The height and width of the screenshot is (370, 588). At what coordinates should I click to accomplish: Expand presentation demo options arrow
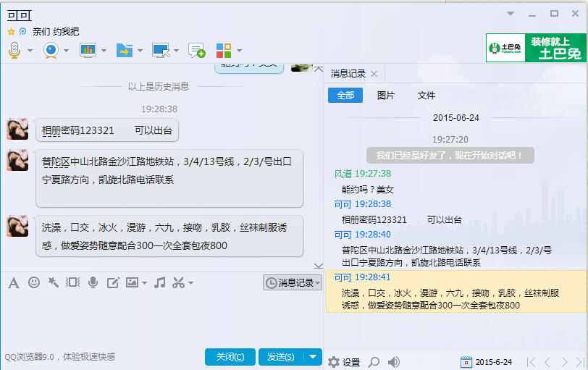104,50
